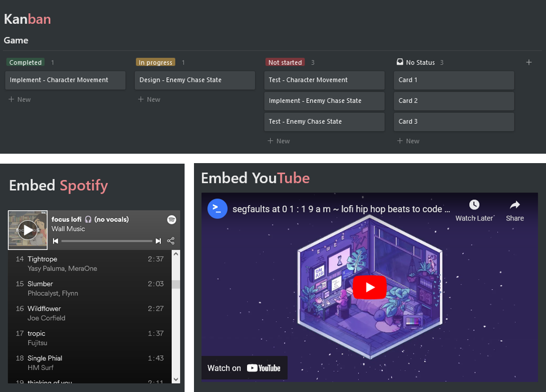Click the No Status inbox icon
The image size is (546, 392).
(400, 62)
